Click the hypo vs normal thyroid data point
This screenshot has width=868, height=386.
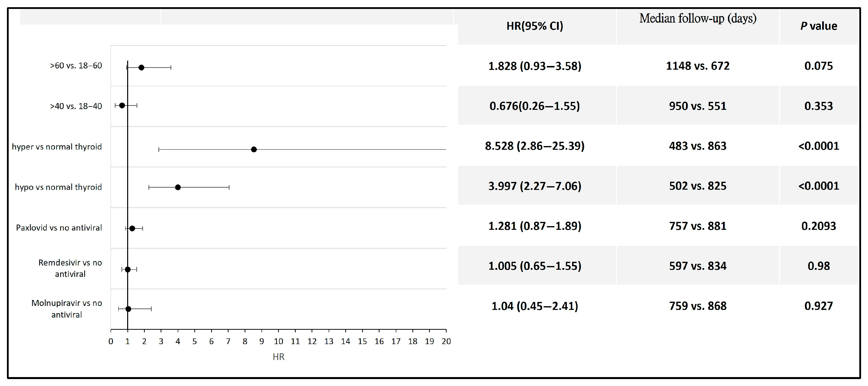click(x=178, y=187)
